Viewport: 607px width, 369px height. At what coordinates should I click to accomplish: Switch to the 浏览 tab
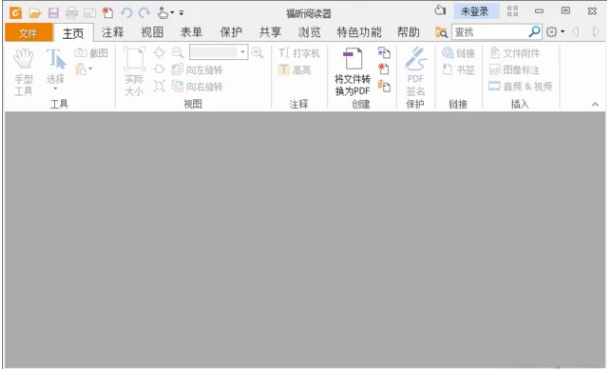309,32
